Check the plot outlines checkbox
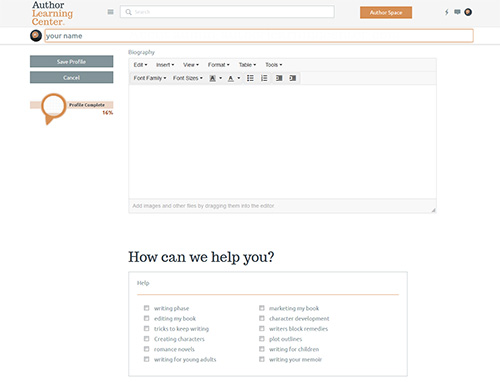 click(x=262, y=339)
